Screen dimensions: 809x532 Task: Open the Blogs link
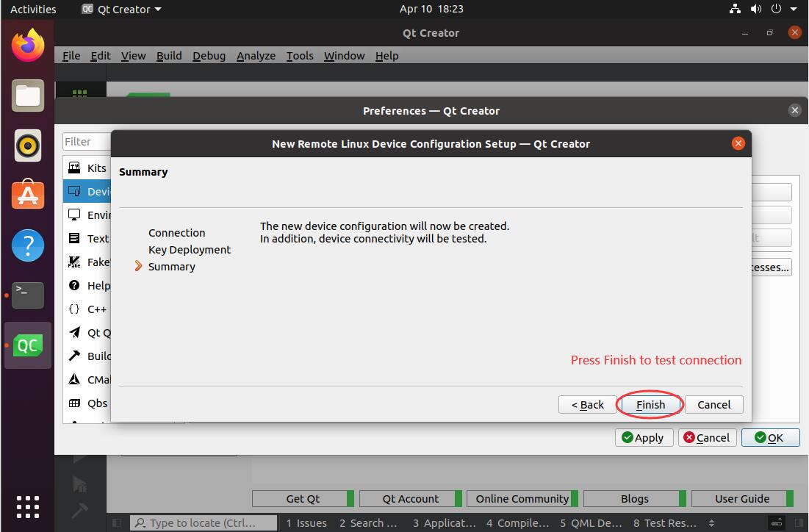point(635,498)
